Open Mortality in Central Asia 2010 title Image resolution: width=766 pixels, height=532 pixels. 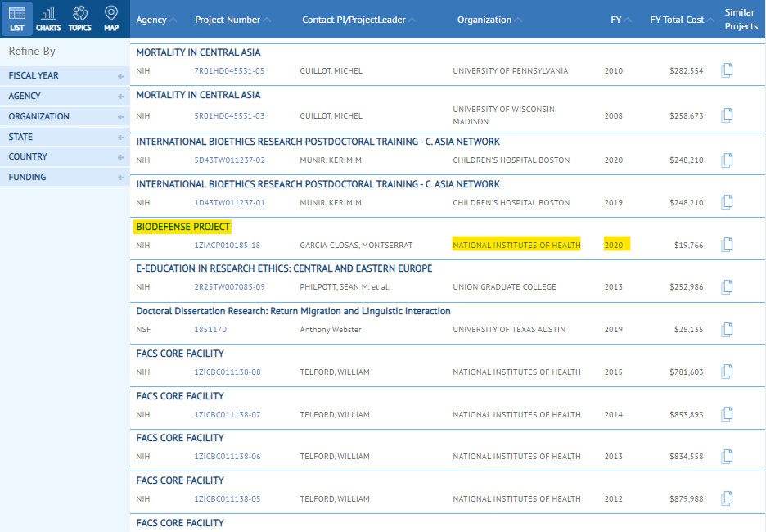point(198,52)
